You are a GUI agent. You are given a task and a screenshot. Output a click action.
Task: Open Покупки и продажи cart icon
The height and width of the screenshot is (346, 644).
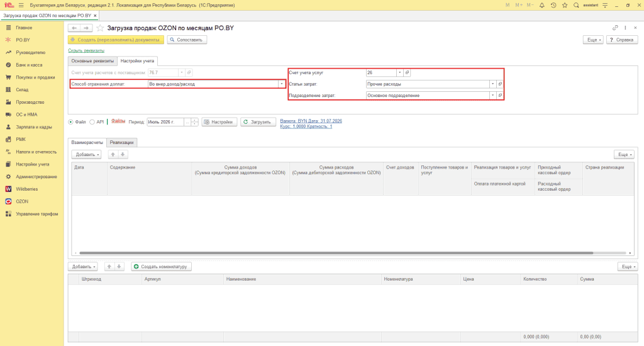point(8,77)
